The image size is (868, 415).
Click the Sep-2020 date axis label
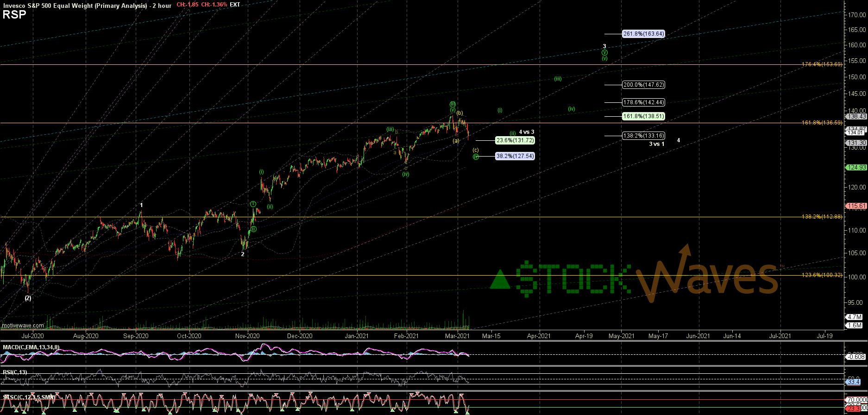coord(137,336)
